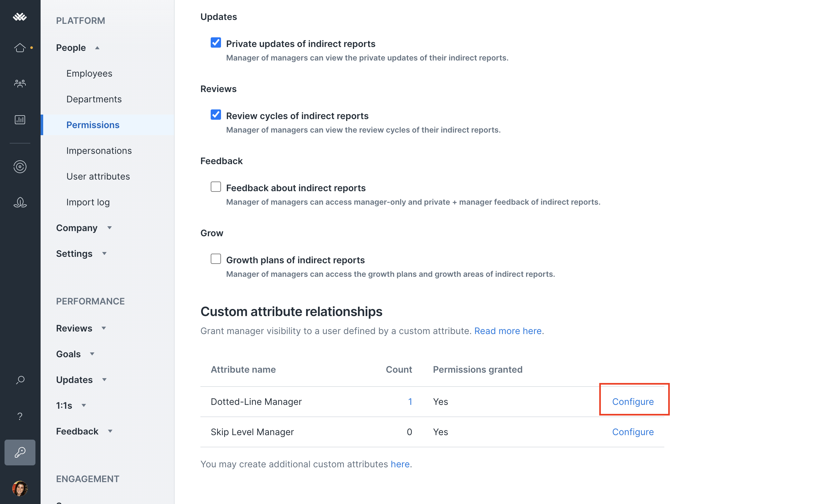Uncheck Review cycles of indirect reports

[x=216, y=115]
